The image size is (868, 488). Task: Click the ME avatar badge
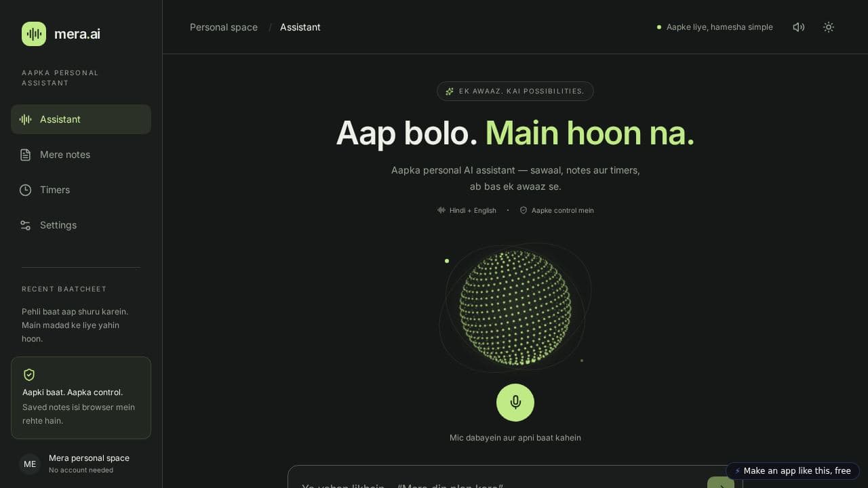[x=30, y=464]
